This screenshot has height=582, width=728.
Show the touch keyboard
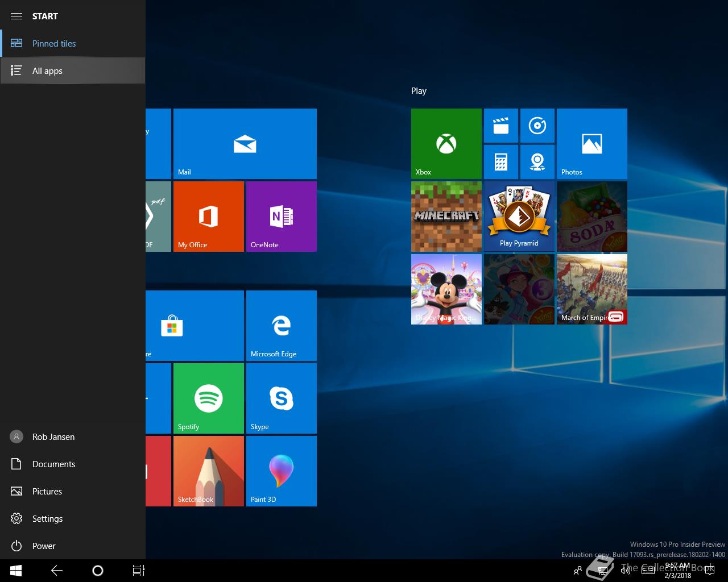click(x=648, y=571)
